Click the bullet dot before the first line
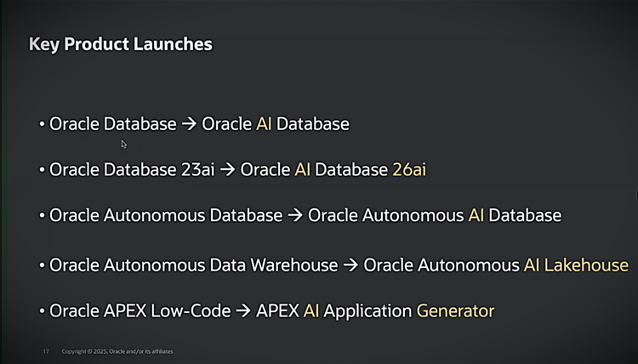 [42, 124]
